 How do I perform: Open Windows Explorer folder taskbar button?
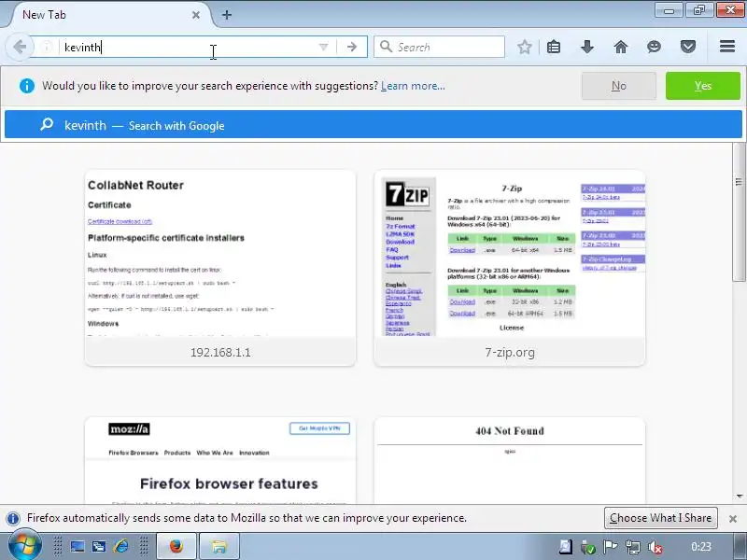click(219, 547)
